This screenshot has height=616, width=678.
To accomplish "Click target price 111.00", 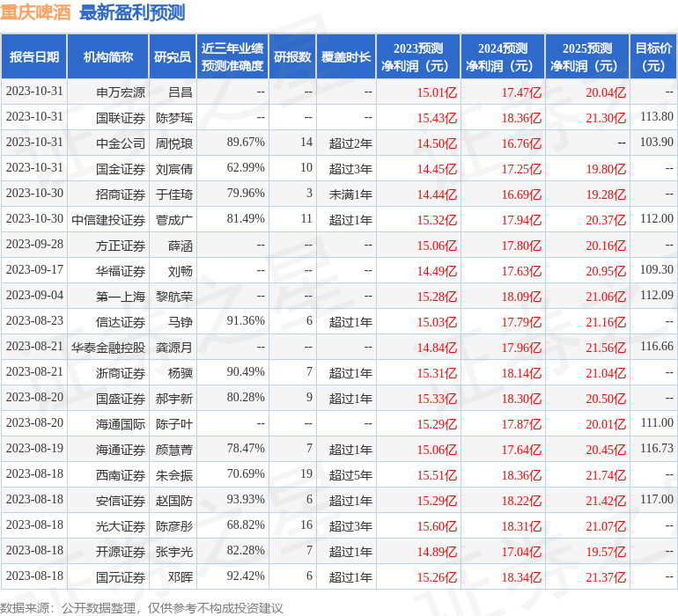I will coord(657,422).
